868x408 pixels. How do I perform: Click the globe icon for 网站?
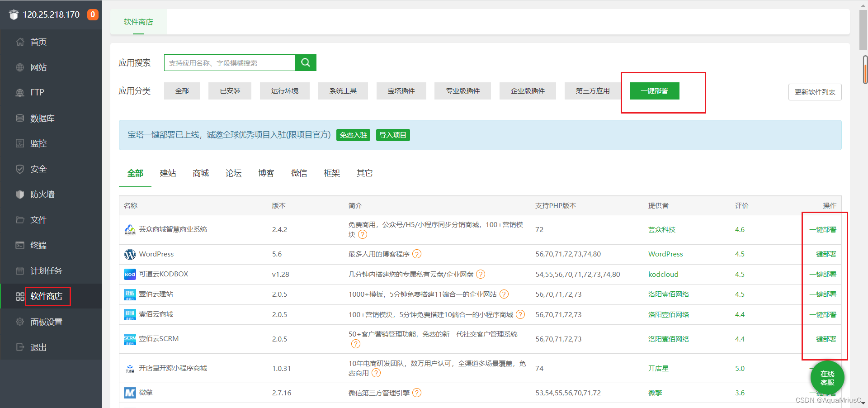pos(20,67)
